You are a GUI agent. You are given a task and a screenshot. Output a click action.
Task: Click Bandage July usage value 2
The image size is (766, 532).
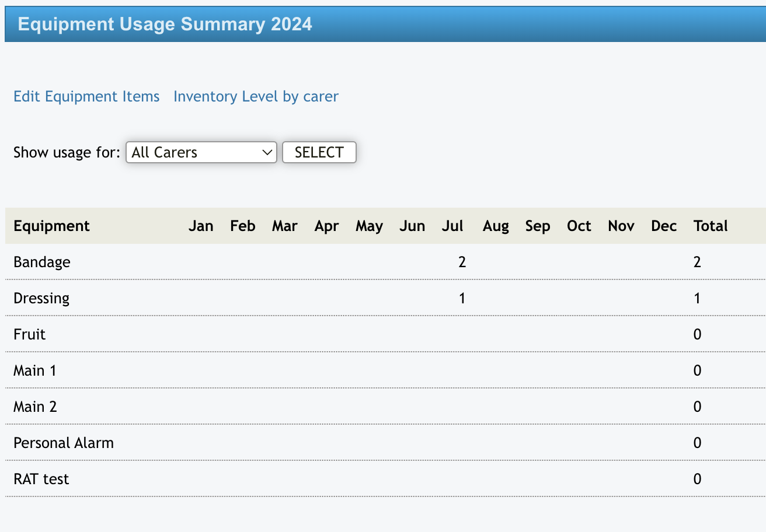(x=462, y=262)
